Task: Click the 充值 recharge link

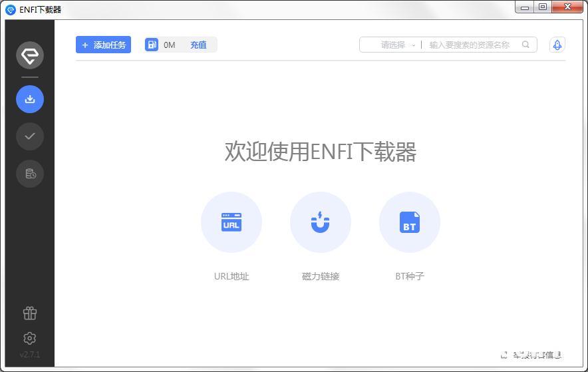Action: pos(198,45)
